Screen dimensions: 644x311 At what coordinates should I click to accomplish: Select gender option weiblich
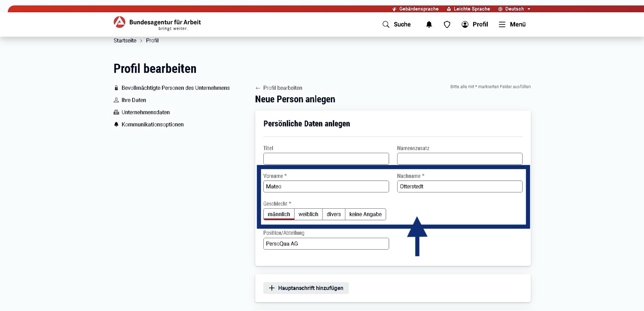click(308, 214)
